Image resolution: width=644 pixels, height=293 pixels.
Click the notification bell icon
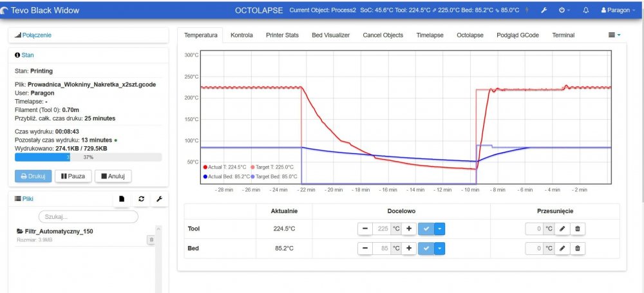[x=585, y=10]
